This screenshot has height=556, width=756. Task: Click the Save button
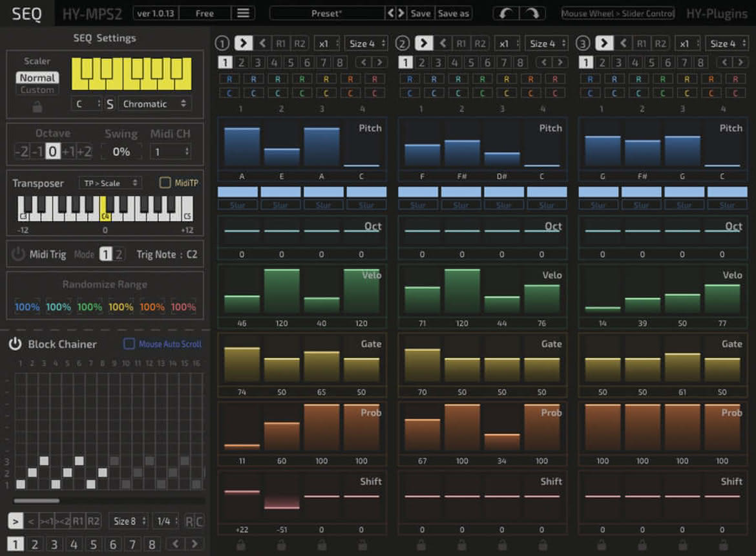(x=421, y=13)
